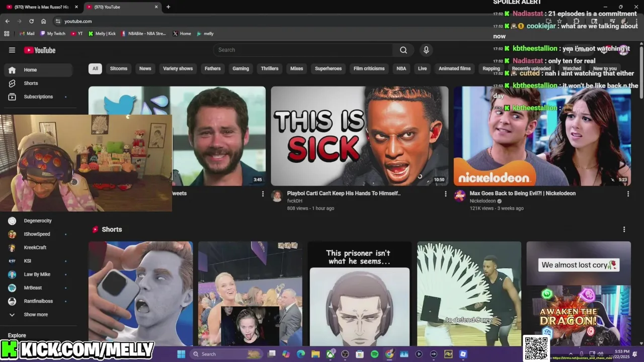
Task: Open the 'to defend Curry' short
Action: pyautogui.click(x=469, y=294)
